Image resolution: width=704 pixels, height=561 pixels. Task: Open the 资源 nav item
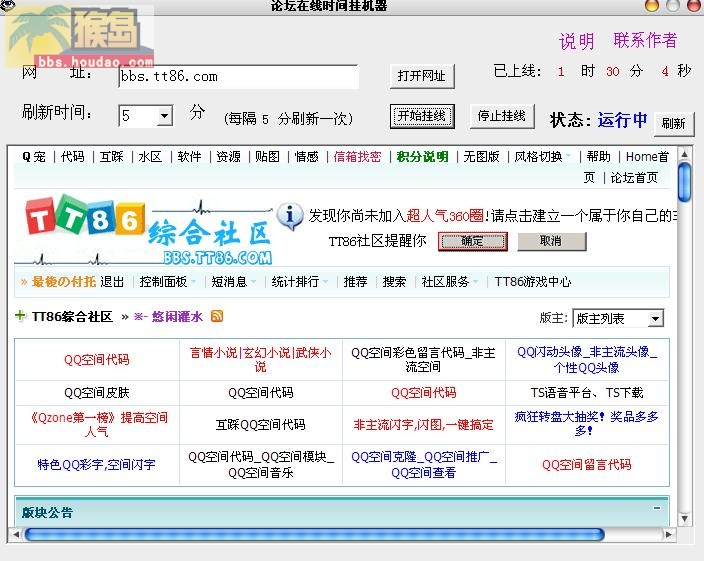pyautogui.click(x=228, y=157)
